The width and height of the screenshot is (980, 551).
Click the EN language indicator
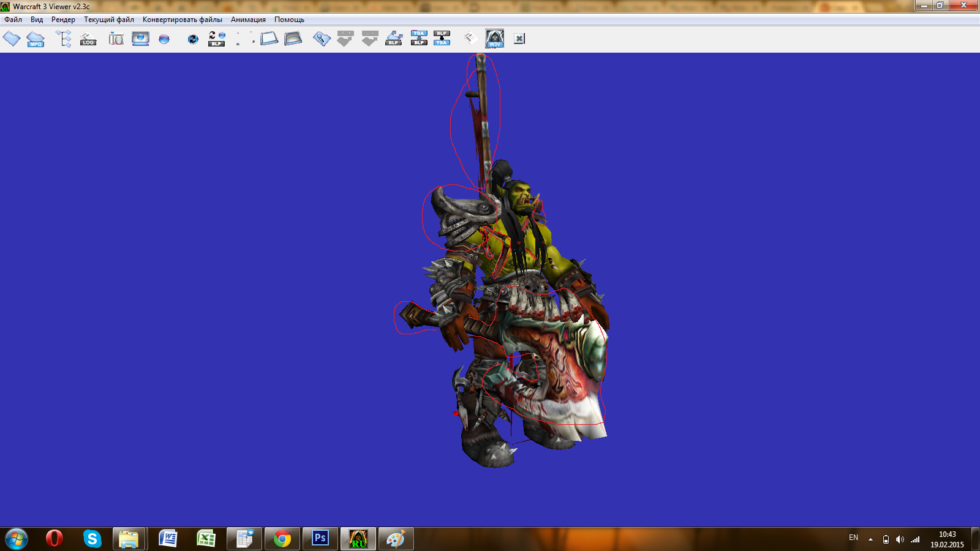click(853, 538)
